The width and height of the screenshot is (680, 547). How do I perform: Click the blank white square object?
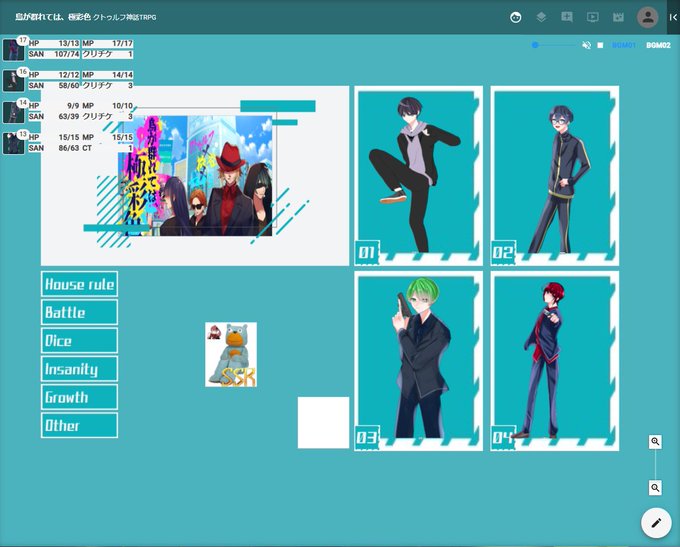[x=323, y=422]
